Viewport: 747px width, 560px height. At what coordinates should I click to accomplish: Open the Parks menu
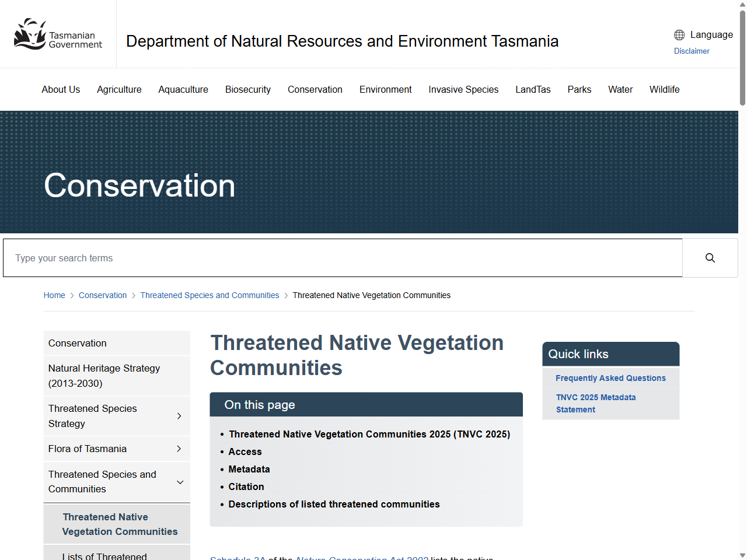pyautogui.click(x=580, y=89)
